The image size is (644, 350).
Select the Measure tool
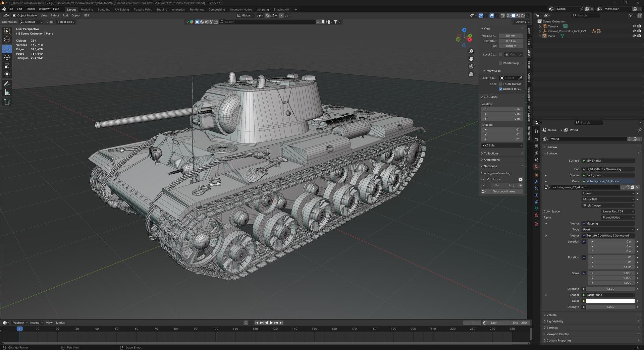click(7, 93)
